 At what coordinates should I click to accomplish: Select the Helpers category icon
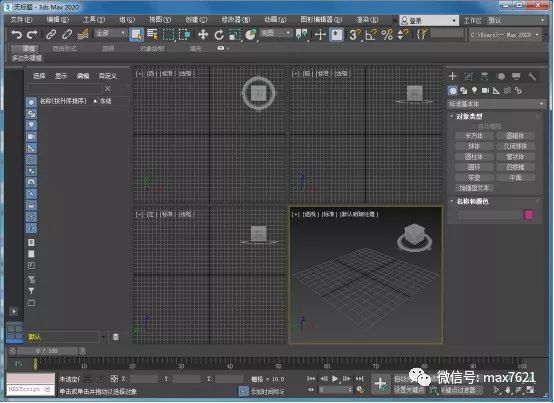coord(496,91)
